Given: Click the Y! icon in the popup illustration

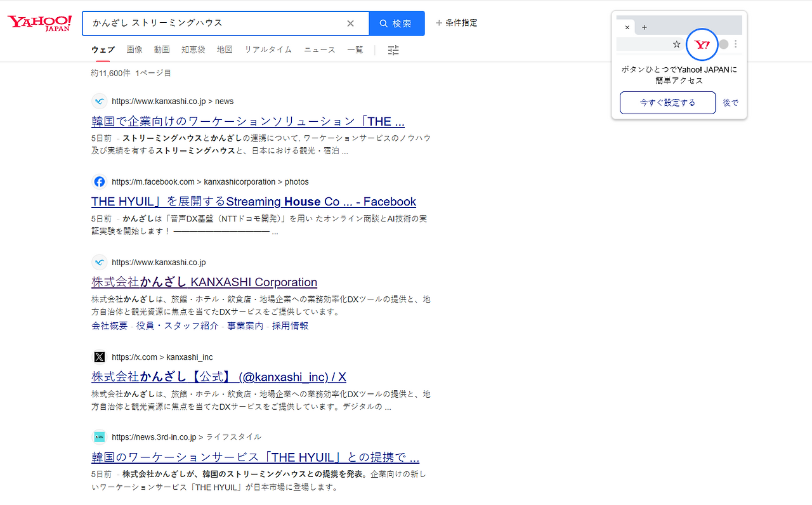Looking at the screenshot, I should [702, 44].
